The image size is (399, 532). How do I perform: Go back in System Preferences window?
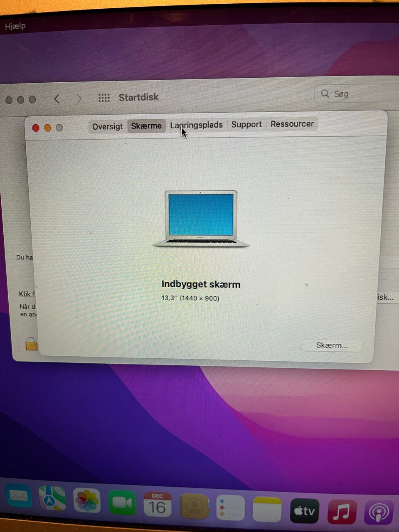57,99
